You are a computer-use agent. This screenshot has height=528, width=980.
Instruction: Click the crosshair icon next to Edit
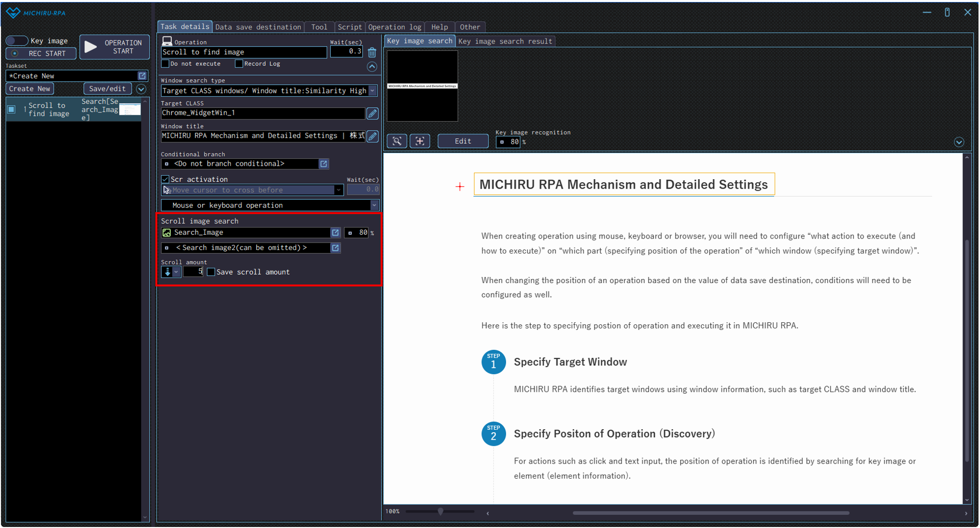tap(420, 141)
